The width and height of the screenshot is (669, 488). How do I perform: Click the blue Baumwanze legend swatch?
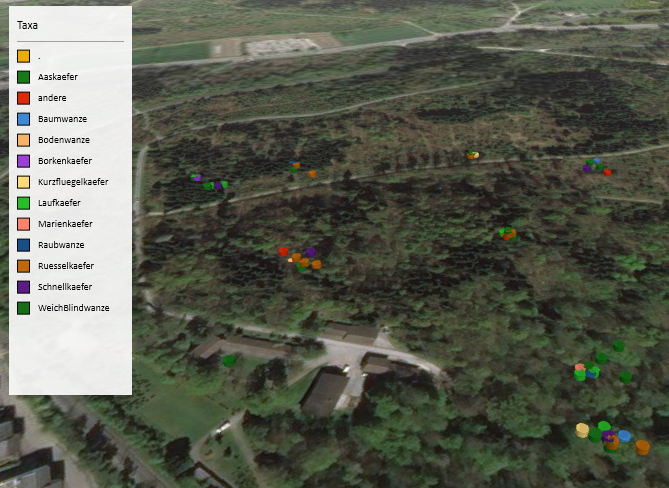click(x=23, y=119)
